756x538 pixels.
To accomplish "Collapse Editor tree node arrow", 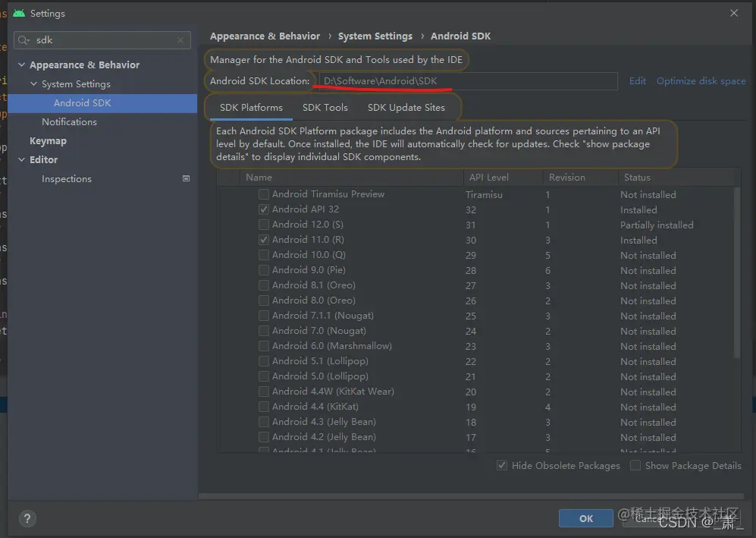I will 22,159.
